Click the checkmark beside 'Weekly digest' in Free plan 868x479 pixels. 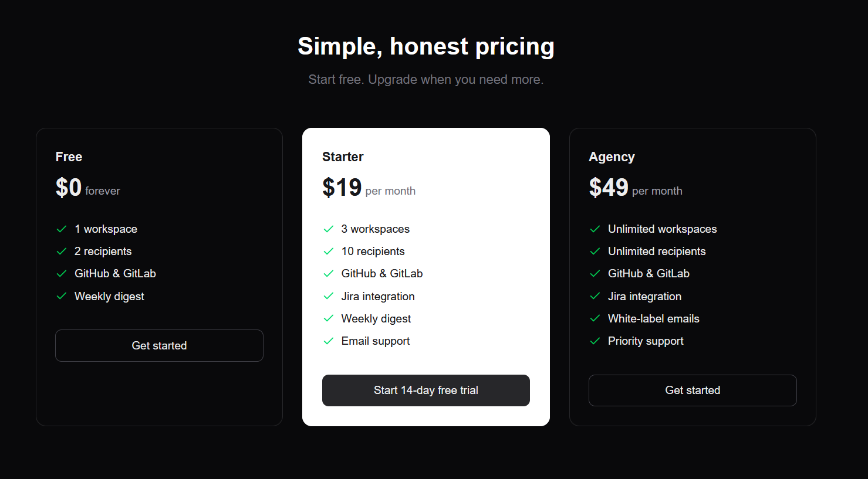(62, 296)
